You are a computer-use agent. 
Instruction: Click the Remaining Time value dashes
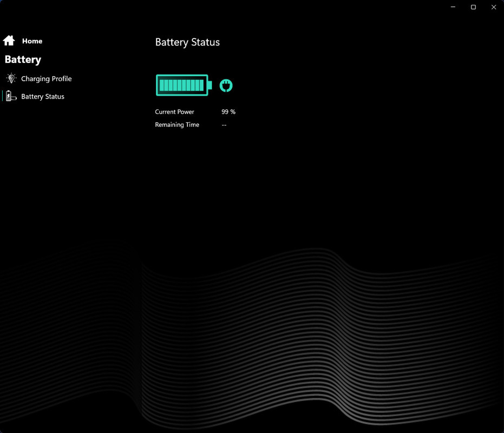224,125
